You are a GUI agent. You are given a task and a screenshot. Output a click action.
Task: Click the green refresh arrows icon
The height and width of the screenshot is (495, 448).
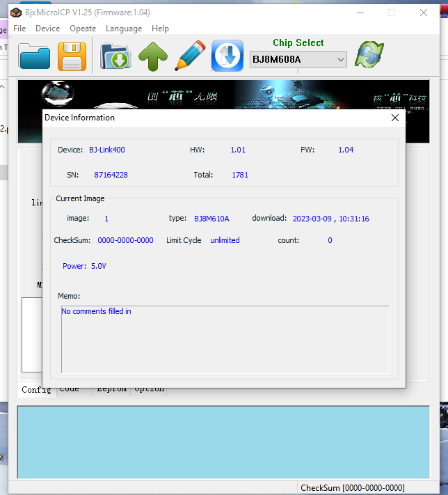coord(369,55)
